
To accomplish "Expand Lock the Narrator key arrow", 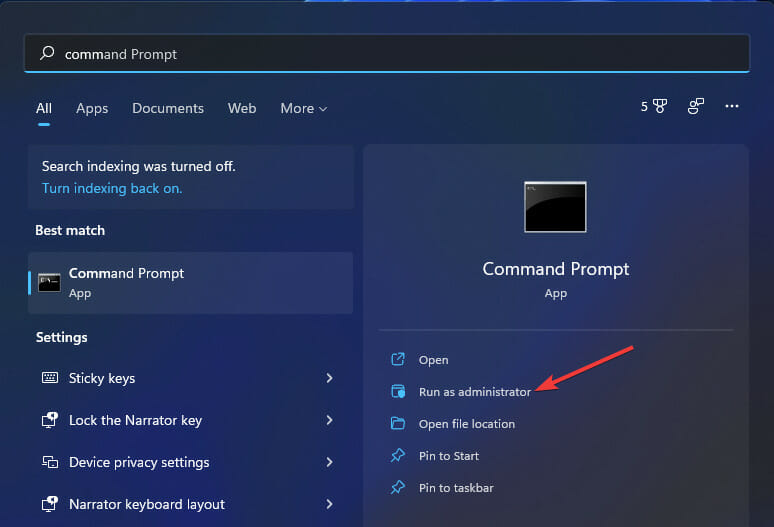I will (x=329, y=420).
